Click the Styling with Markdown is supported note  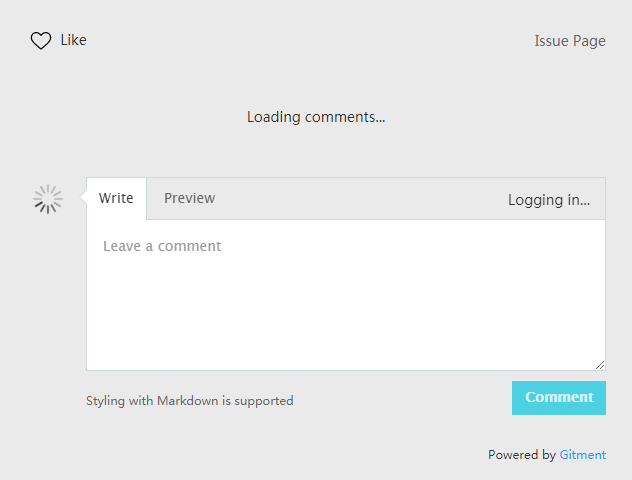click(190, 401)
